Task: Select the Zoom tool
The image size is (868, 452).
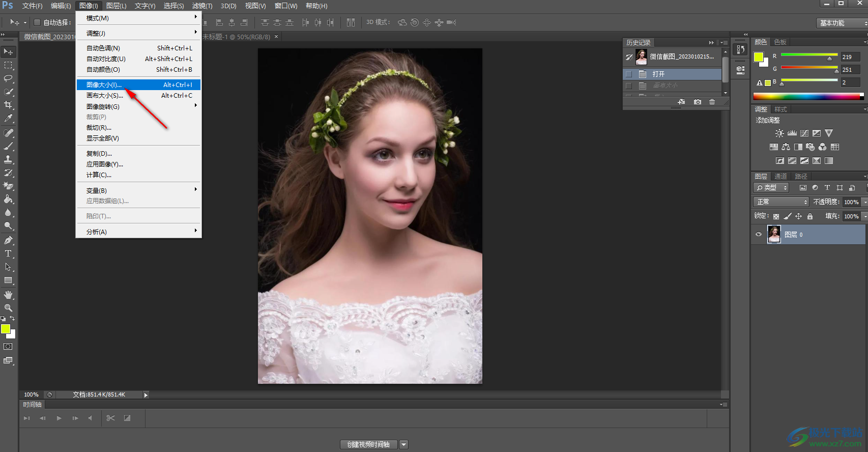Action: click(9, 308)
